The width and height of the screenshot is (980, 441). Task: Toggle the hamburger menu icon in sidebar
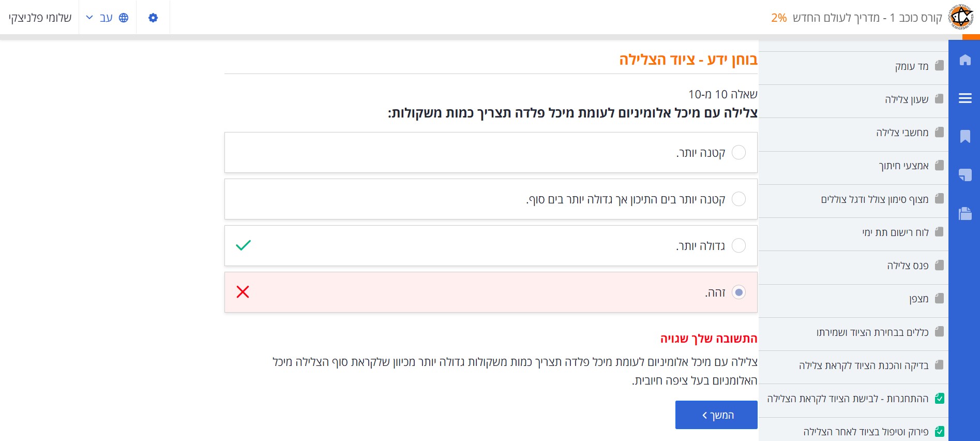pos(964,98)
